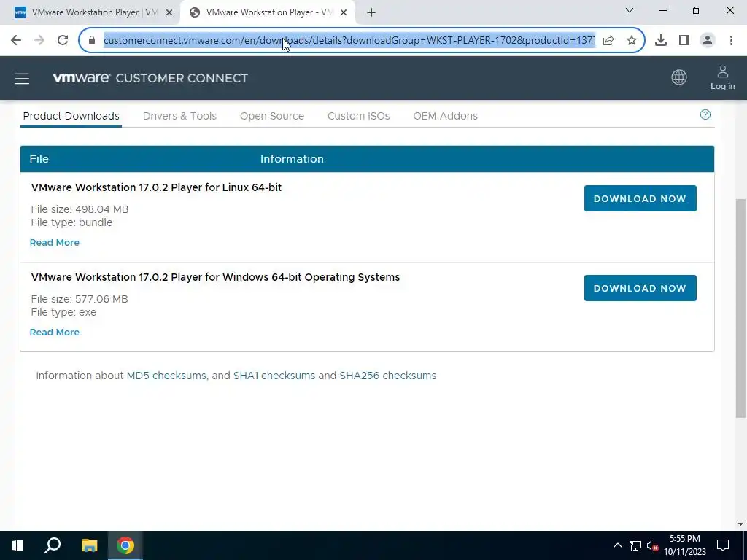
Task: Read More under Linux 64-bit Player
Action: [x=54, y=242]
